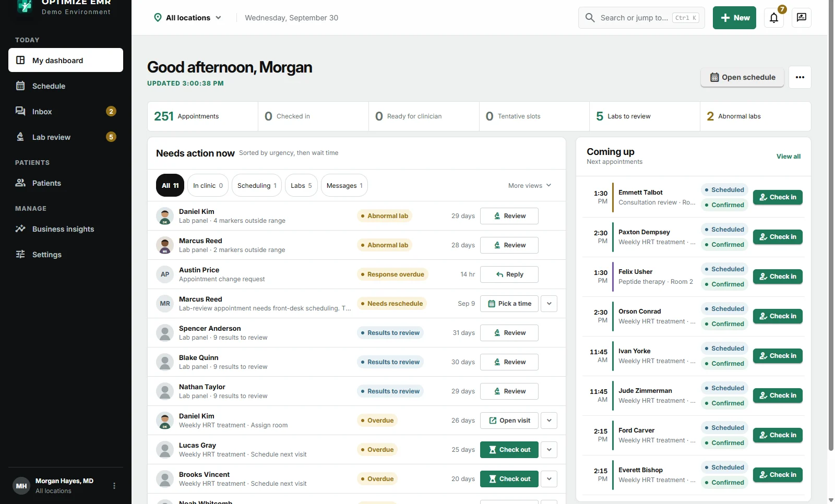
Task: Open the More views dropdown
Action: pyautogui.click(x=530, y=186)
